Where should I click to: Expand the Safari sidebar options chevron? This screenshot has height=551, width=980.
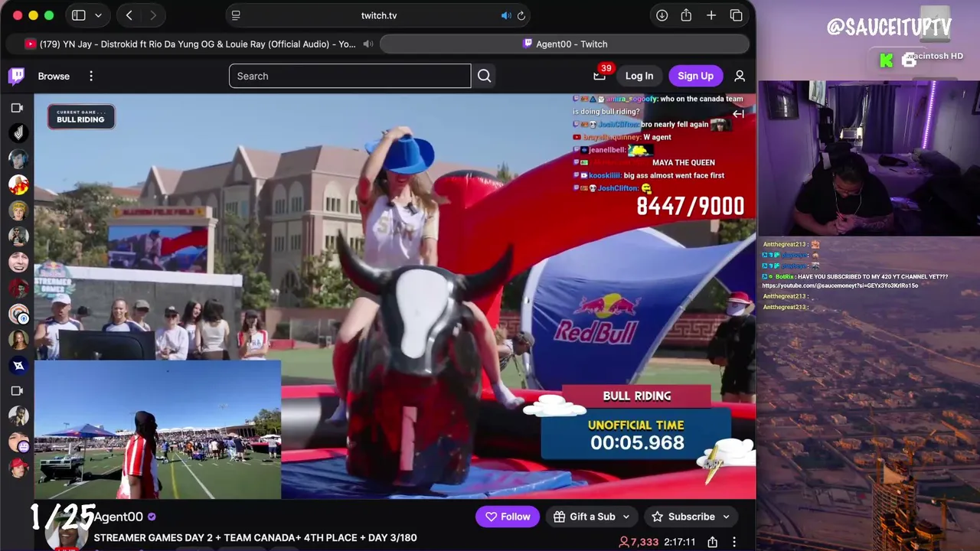click(98, 15)
